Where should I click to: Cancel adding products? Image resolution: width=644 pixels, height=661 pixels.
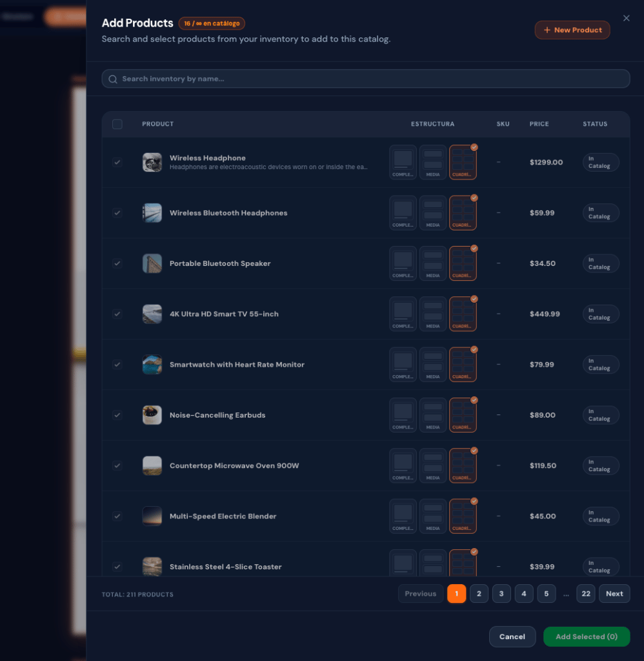click(512, 636)
